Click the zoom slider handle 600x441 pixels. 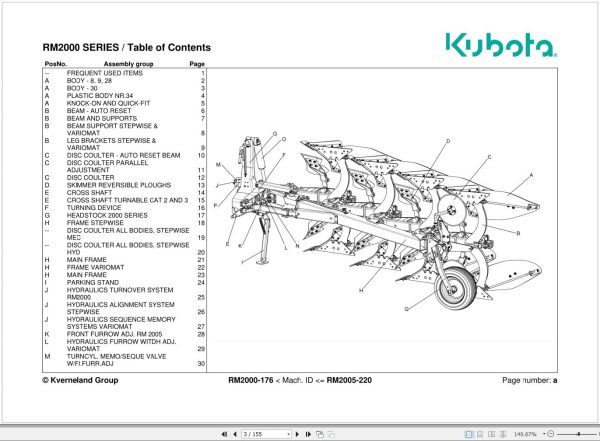click(x=579, y=434)
